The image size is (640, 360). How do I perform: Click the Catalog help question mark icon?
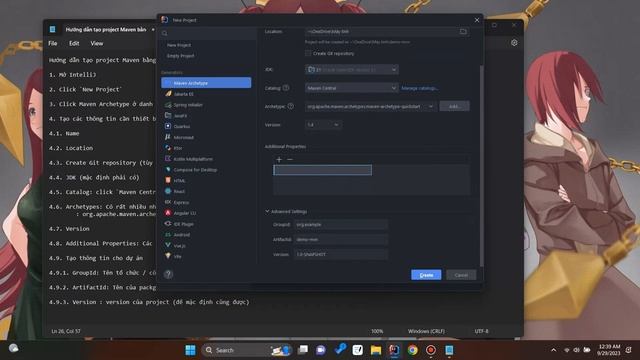[x=286, y=88]
